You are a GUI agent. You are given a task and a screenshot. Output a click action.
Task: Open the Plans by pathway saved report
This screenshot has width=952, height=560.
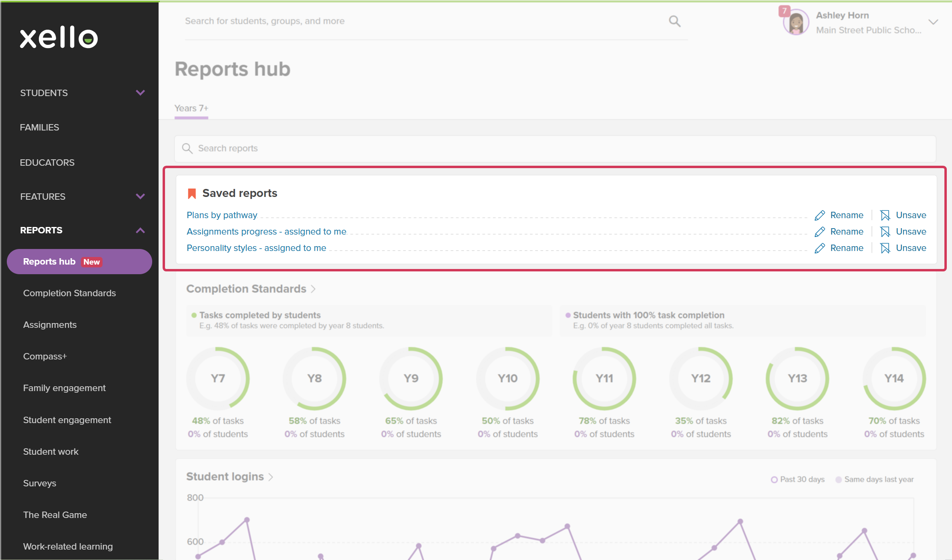(x=222, y=215)
